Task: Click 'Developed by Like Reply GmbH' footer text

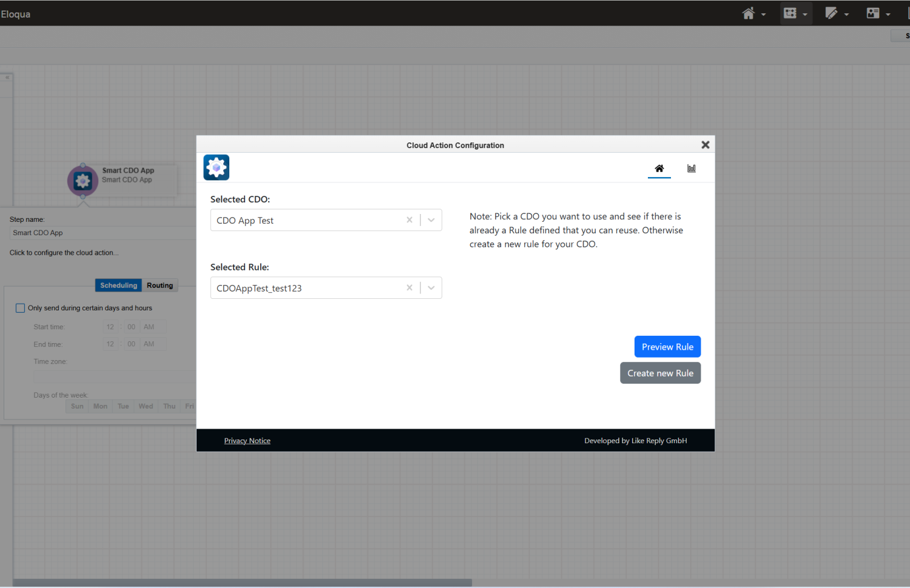Action: pyautogui.click(x=636, y=441)
